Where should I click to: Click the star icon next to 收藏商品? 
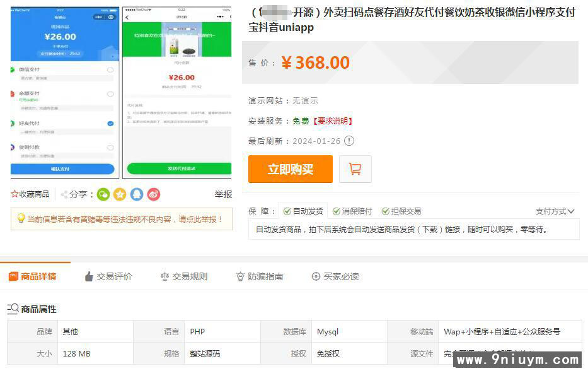click(14, 194)
